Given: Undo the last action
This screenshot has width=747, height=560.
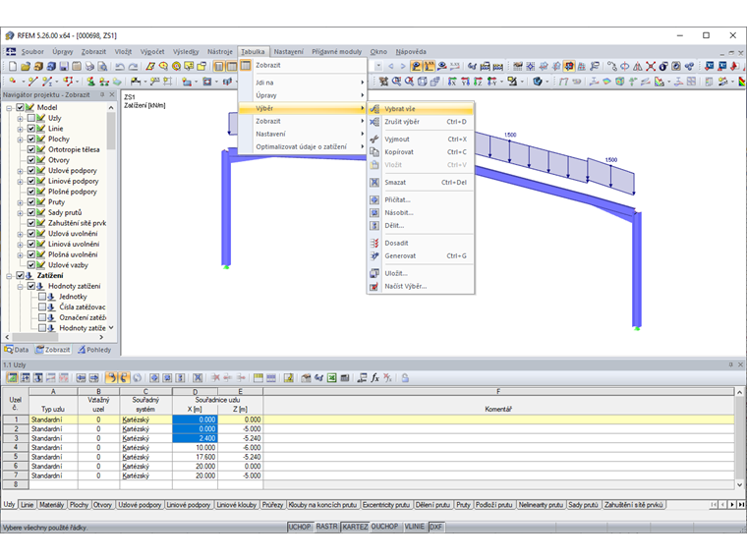Looking at the screenshot, I should 120,66.
